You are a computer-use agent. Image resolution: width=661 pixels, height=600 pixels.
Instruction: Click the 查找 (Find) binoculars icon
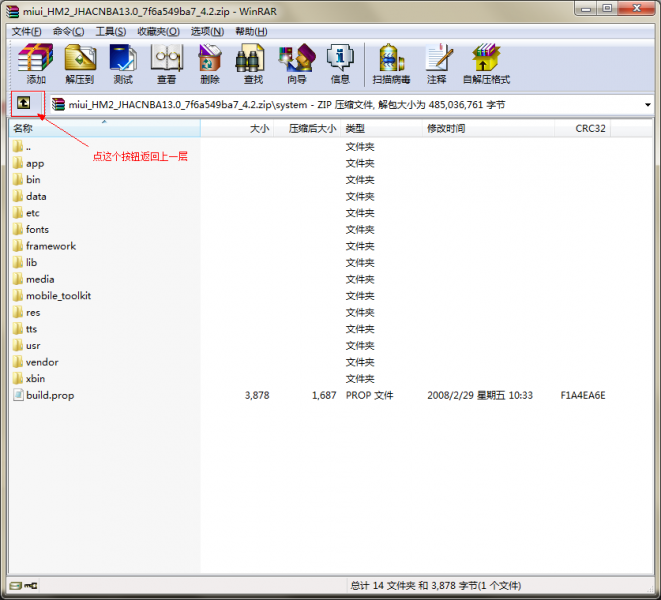tap(250, 57)
